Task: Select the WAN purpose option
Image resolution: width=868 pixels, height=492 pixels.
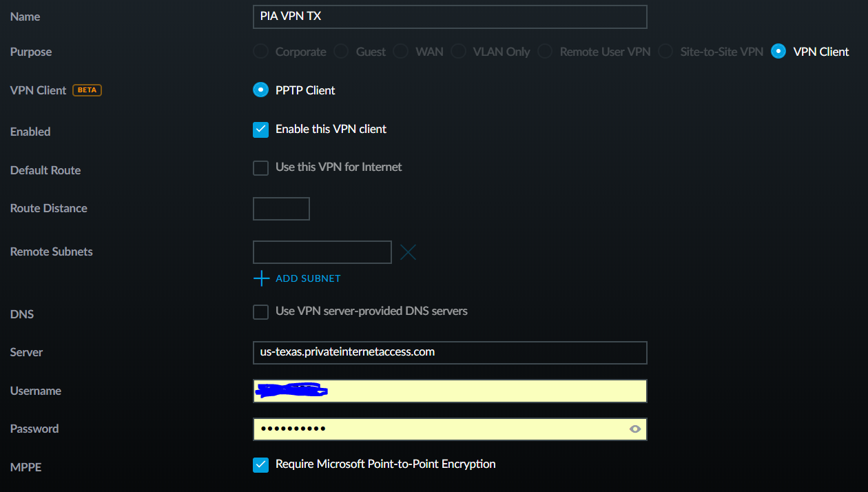Action: 401,52
